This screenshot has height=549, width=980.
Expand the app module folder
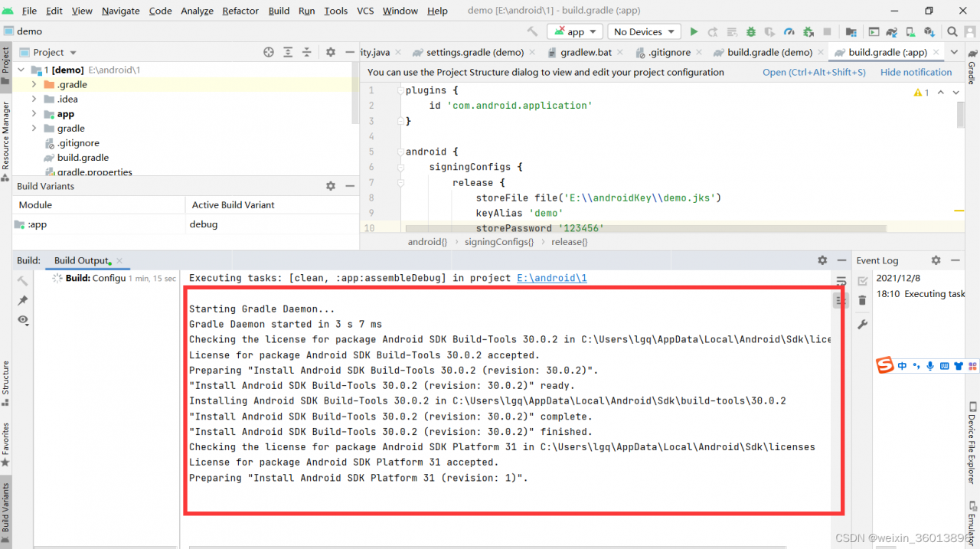pos(34,113)
